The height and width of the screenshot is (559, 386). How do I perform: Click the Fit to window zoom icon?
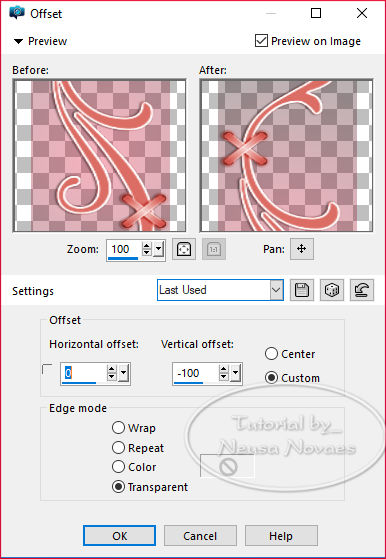(x=184, y=249)
